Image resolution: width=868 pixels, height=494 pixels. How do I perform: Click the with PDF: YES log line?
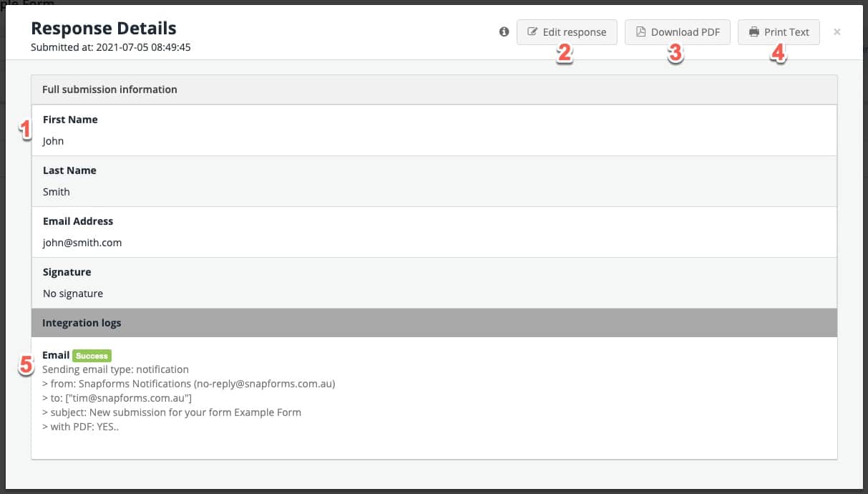pos(80,427)
